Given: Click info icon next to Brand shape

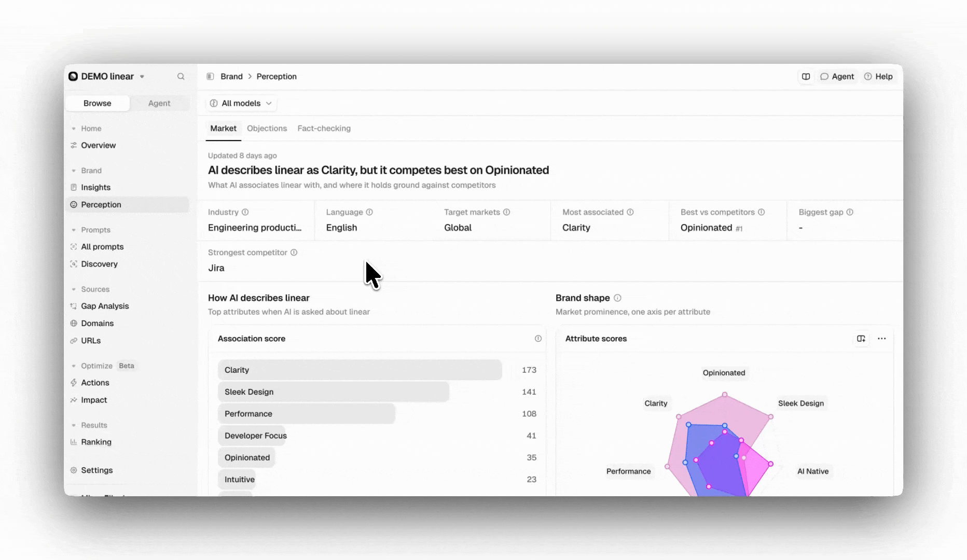Looking at the screenshot, I should pyautogui.click(x=617, y=298).
